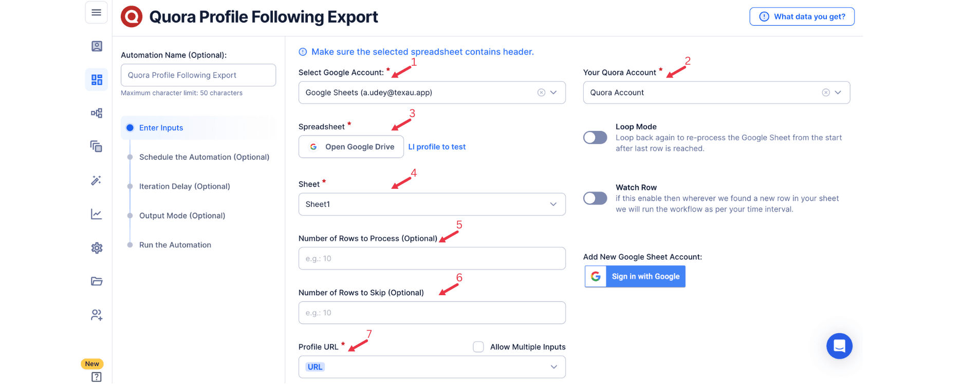Click the Enter Inputs radio step indicator
Image resolution: width=980 pixels, height=384 pixels.
tap(129, 127)
